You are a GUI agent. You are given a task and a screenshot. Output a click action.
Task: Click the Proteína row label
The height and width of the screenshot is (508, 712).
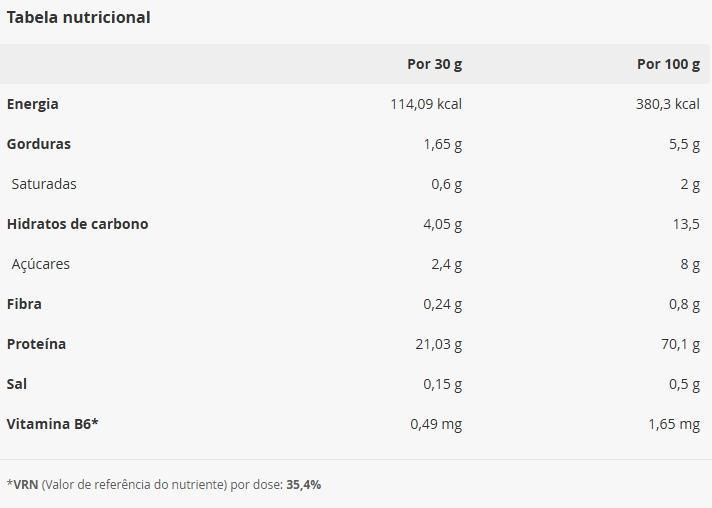[36, 344]
